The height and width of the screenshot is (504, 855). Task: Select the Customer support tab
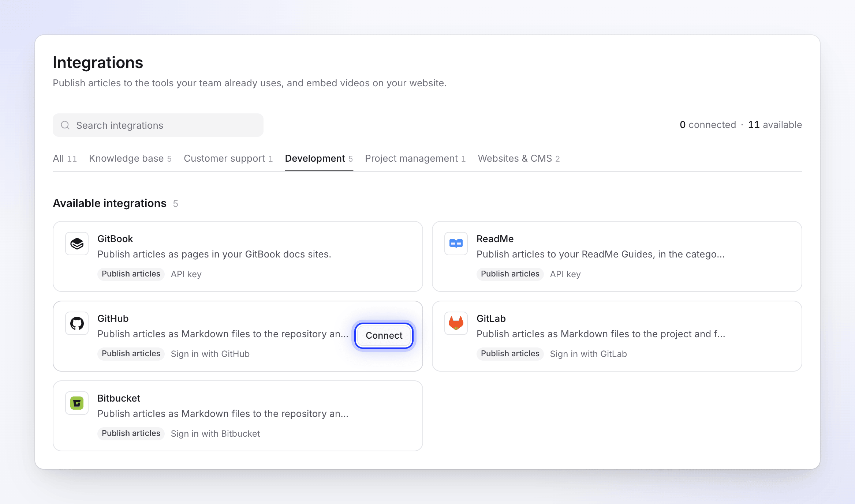pyautogui.click(x=228, y=158)
